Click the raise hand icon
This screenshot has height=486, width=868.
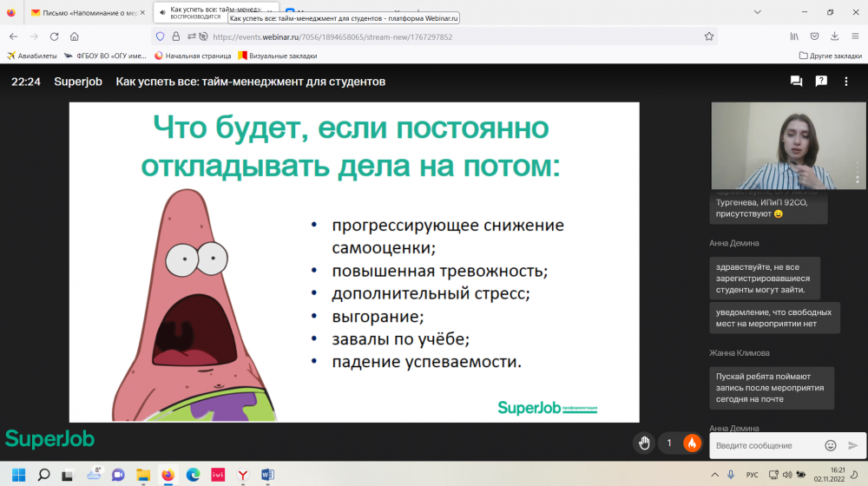pos(644,443)
